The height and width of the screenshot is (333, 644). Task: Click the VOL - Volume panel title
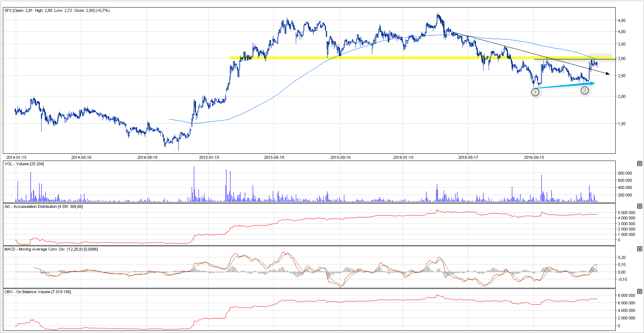24,164
